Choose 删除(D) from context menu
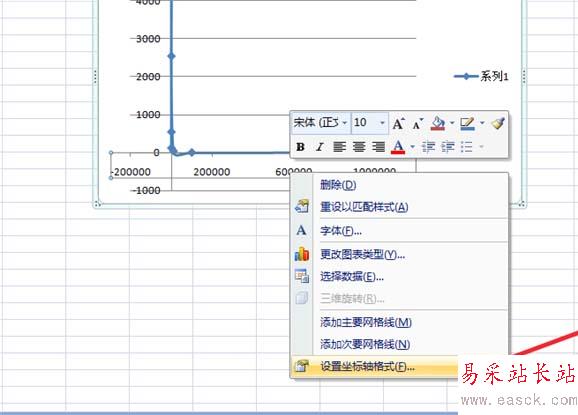The height and width of the screenshot is (415, 578). coord(399,185)
